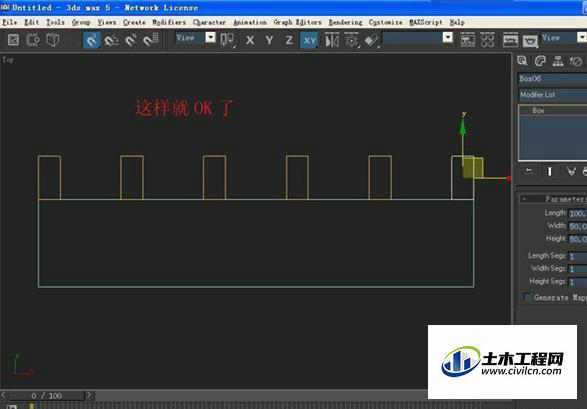Viewport: 587px width, 409px height.
Task: Enable the Generate Mapping Coords checkbox
Action: pos(527,297)
